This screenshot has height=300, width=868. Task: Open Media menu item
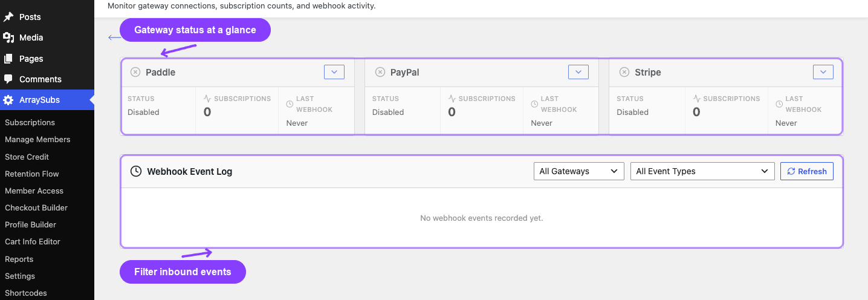(47, 37)
